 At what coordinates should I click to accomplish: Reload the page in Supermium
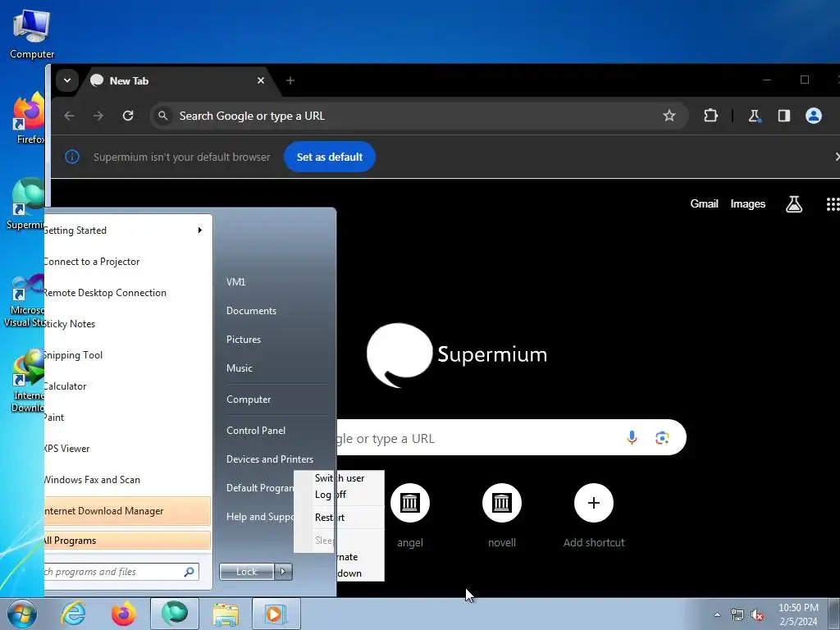click(x=127, y=116)
